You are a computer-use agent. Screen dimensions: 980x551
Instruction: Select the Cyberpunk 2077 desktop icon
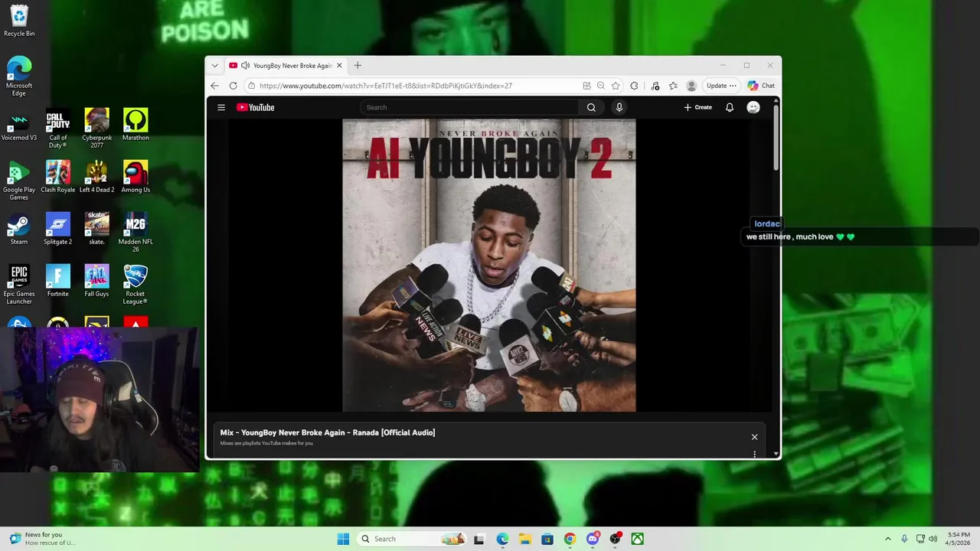point(97,129)
